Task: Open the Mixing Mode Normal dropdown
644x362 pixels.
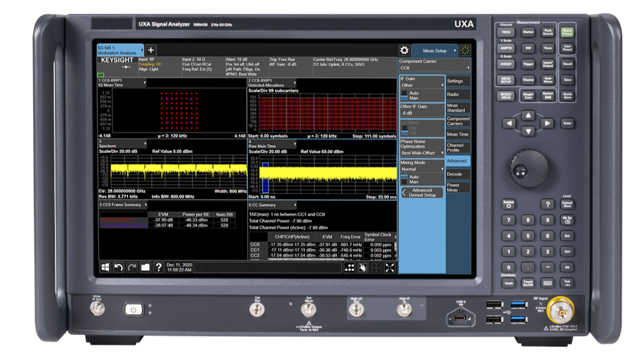Action: pos(422,169)
